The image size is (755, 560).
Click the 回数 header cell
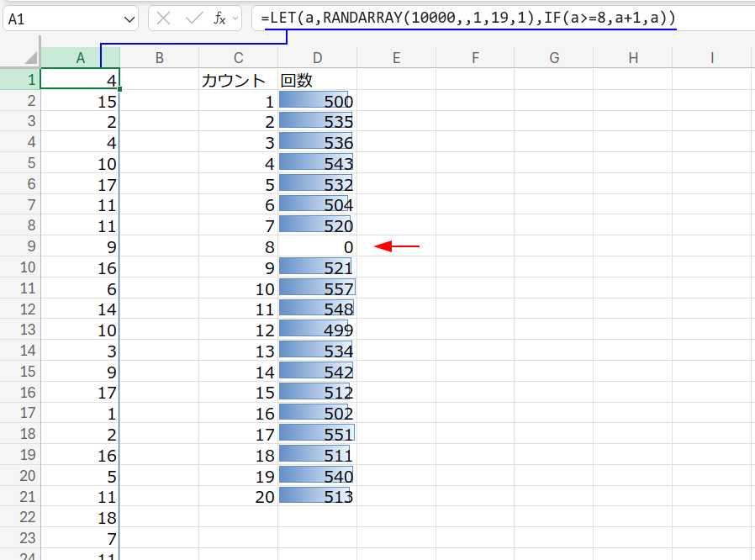point(317,81)
